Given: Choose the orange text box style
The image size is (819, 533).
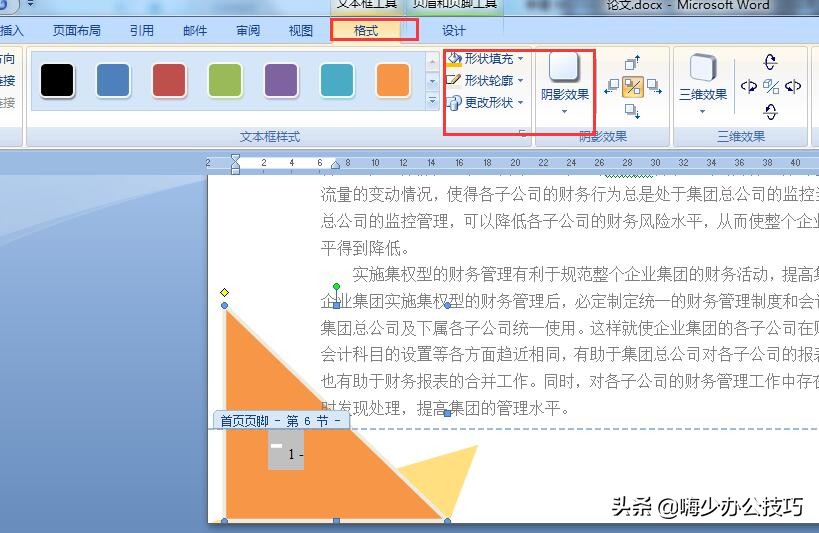Looking at the screenshot, I should (393, 80).
